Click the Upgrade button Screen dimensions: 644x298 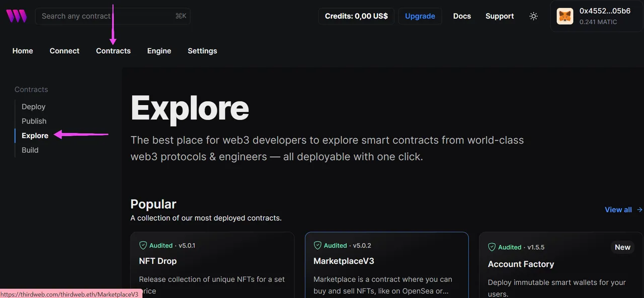click(420, 16)
